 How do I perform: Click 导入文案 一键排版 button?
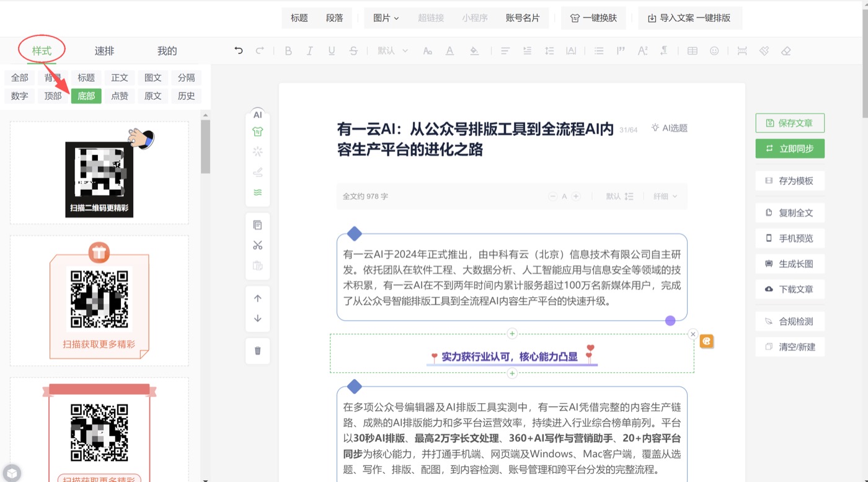[x=689, y=18]
